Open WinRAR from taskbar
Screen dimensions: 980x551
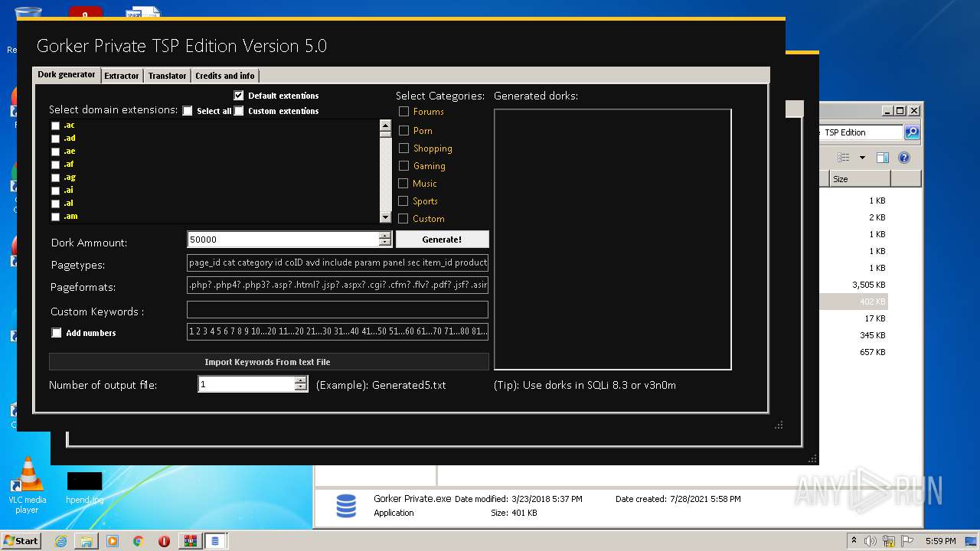190,541
